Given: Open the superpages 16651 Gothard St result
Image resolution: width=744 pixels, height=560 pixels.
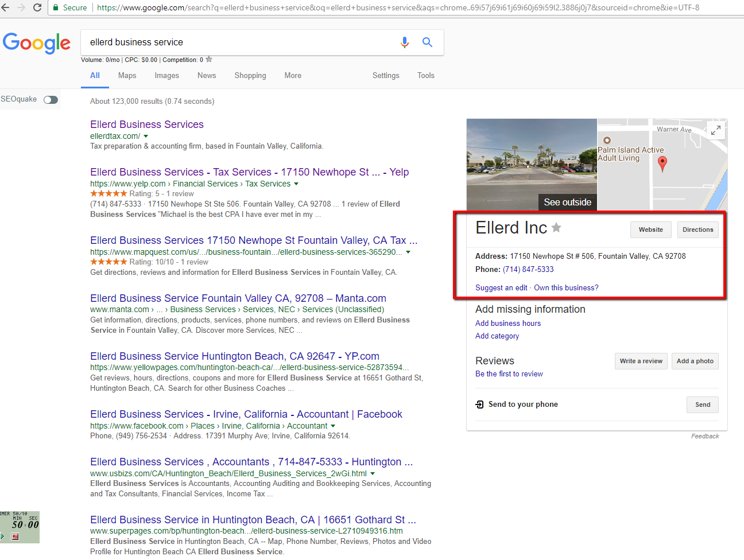Looking at the screenshot, I should pos(253,520).
